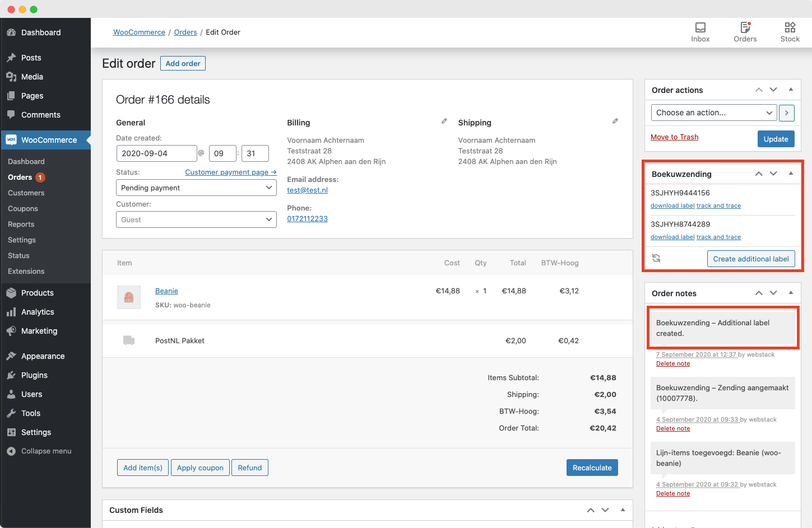Open Customer payment page link
812x528 pixels.
pyautogui.click(x=231, y=172)
